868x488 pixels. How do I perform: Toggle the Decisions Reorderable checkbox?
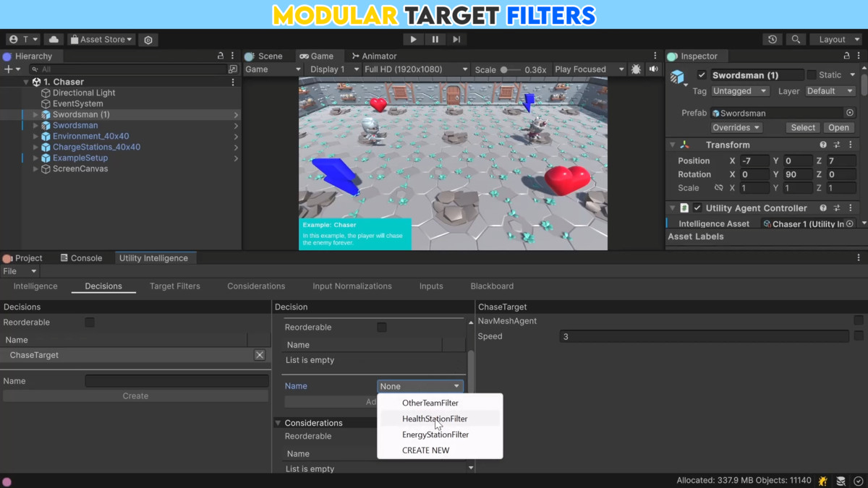tap(90, 322)
